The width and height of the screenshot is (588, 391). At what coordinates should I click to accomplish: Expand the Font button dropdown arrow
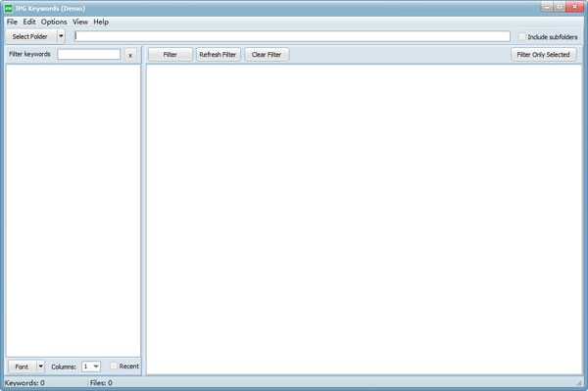(40, 367)
